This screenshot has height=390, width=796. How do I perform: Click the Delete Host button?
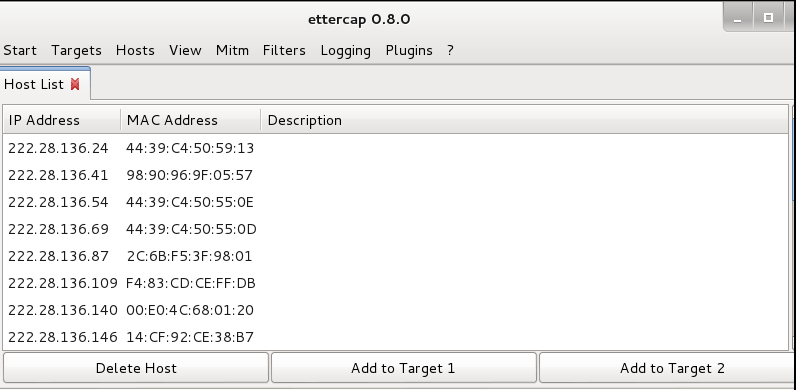pos(136,368)
